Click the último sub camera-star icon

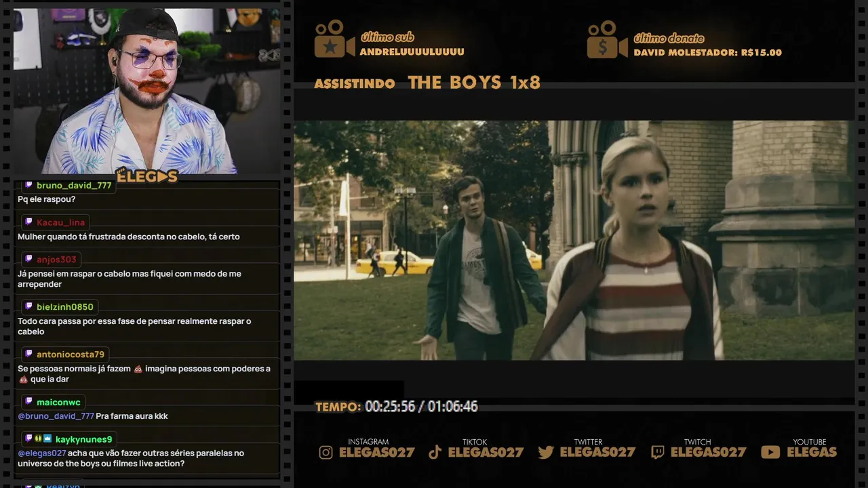[x=334, y=39]
